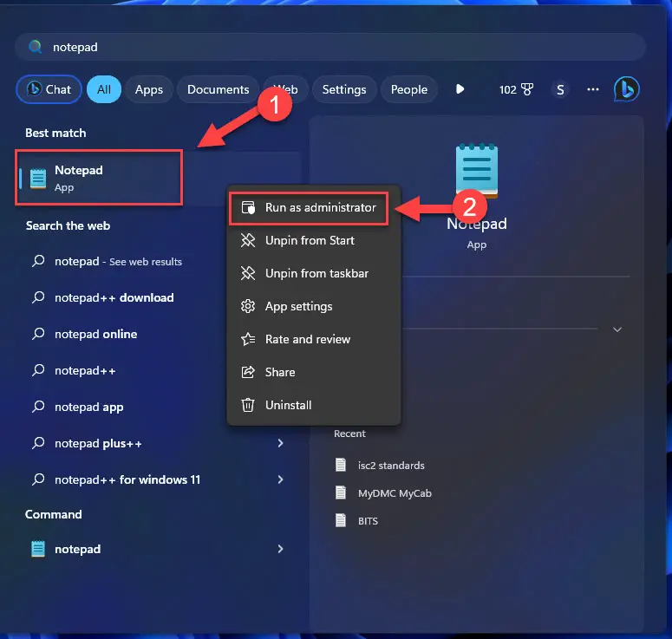Launch the Bing icon at top right

pyautogui.click(x=626, y=89)
